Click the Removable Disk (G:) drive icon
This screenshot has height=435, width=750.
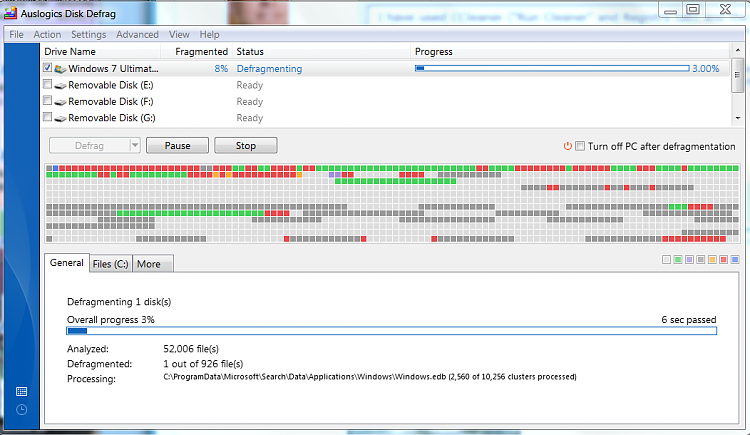pyautogui.click(x=60, y=118)
